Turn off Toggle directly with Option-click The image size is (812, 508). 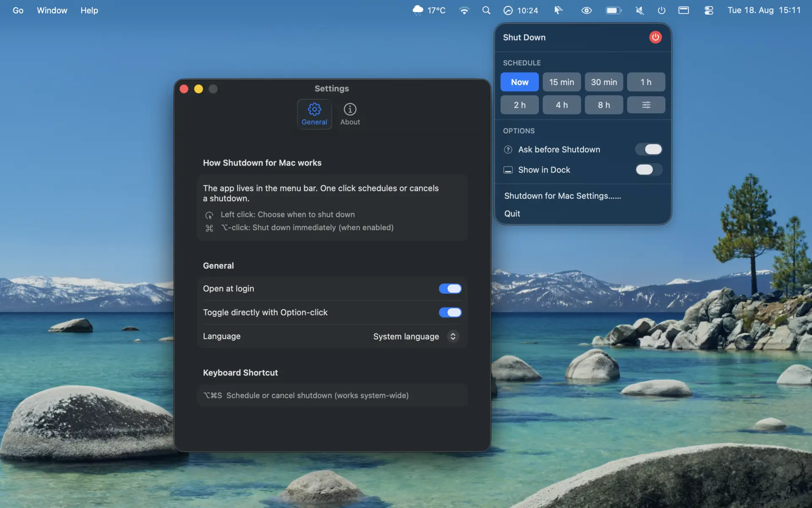pos(450,312)
